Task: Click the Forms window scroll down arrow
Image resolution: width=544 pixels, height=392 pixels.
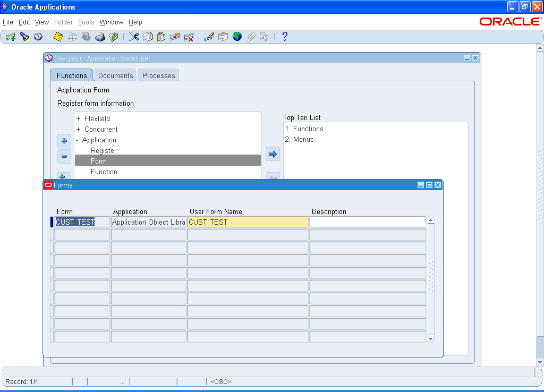Action: click(x=430, y=338)
